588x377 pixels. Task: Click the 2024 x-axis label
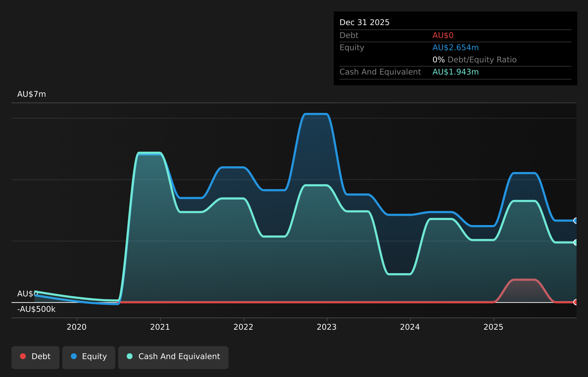tap(410, 327)
